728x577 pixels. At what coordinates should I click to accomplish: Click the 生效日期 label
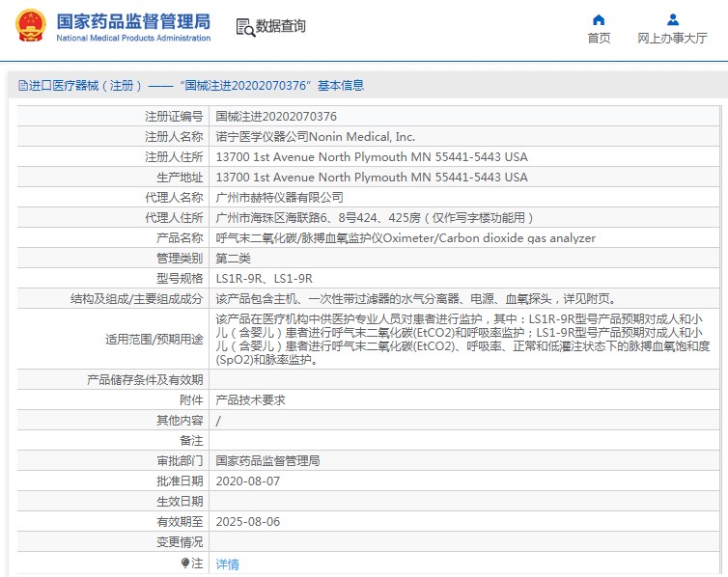(x=180, y=502)
